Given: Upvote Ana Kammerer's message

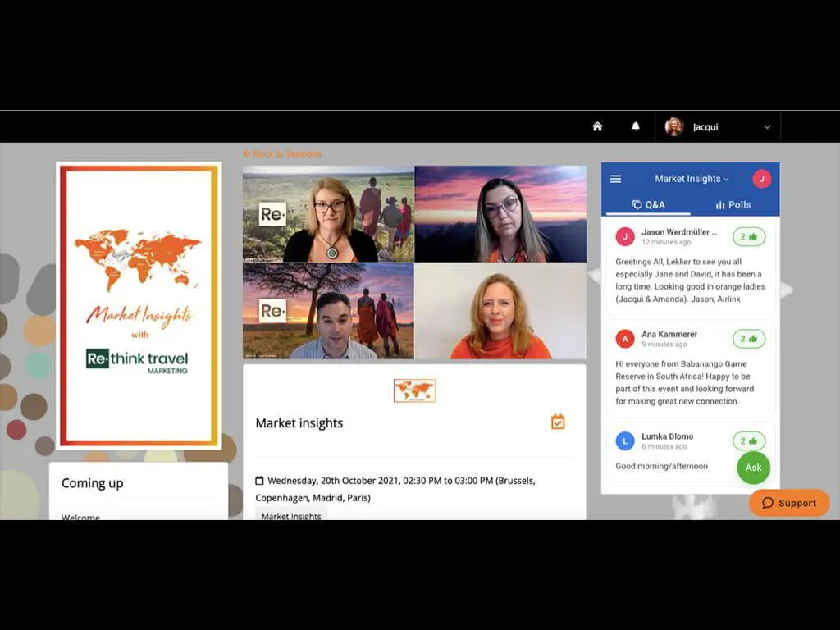Looking at the screenshot, I should [749, 339].
